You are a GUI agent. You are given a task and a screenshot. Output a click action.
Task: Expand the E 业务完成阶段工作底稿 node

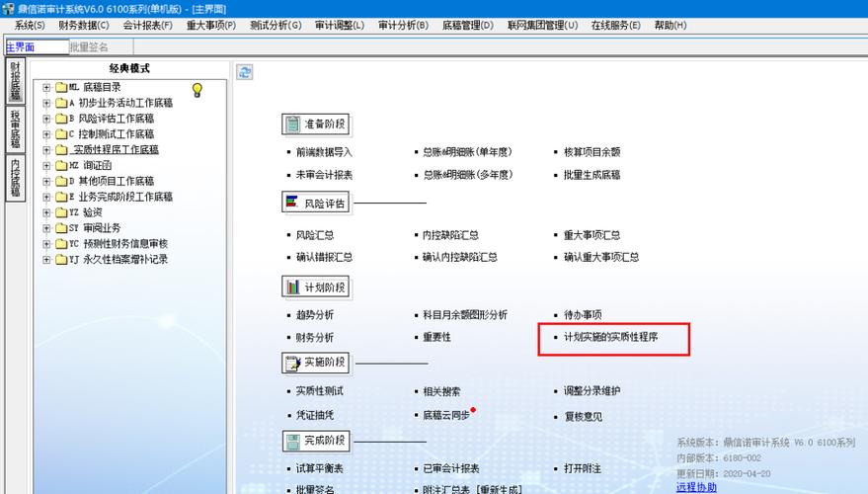(46, 197)
